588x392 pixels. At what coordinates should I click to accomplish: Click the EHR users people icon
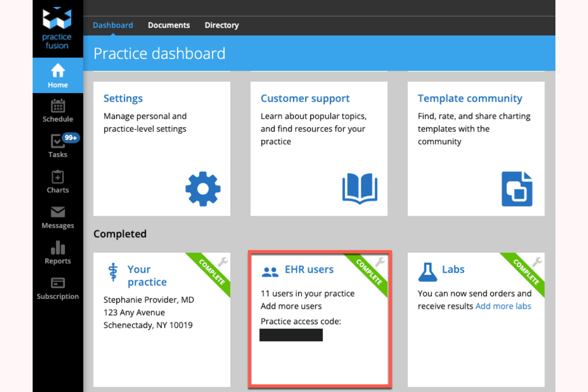pyautogui.click(x=270, y=272)
